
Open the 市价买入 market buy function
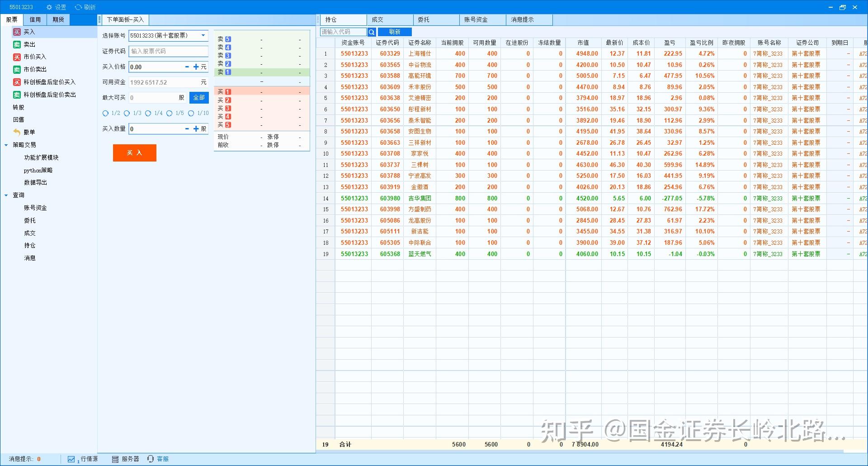click(16, 57)
